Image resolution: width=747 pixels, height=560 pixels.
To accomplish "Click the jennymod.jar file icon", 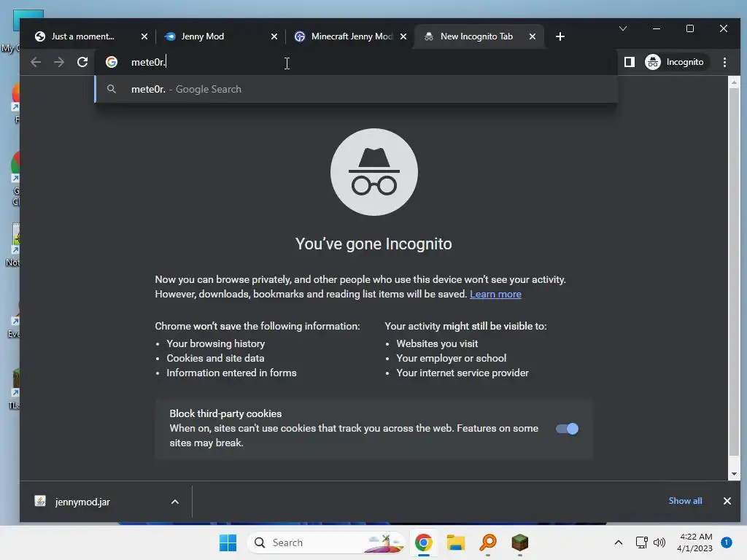I will click(41, 501).
